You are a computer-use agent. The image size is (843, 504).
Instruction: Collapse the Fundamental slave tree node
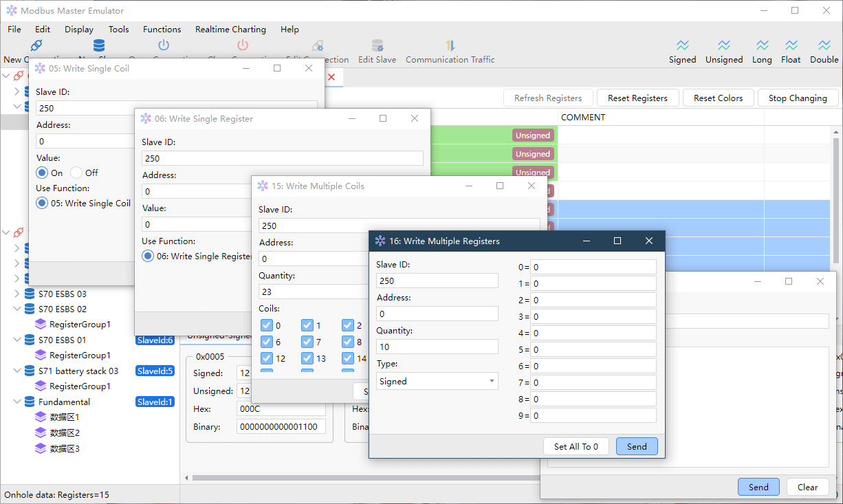coord(17,402)
